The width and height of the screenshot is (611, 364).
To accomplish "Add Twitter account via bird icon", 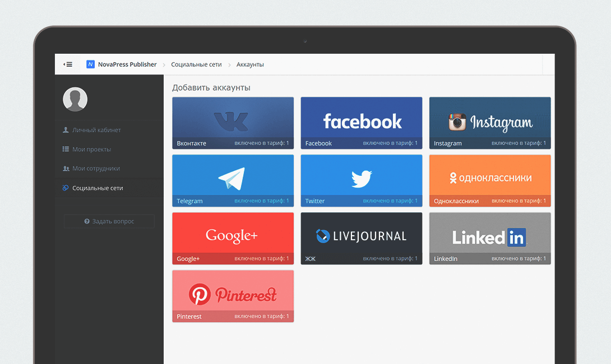I will click(362, 179).
